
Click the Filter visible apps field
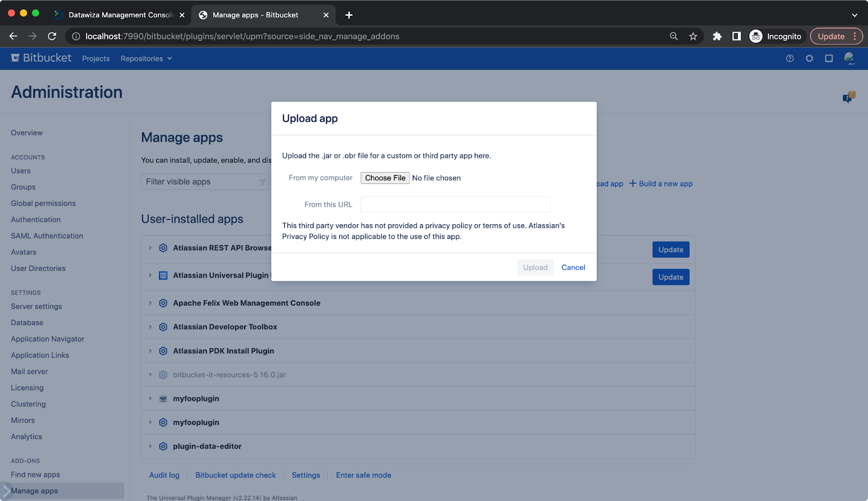(205, 182)
